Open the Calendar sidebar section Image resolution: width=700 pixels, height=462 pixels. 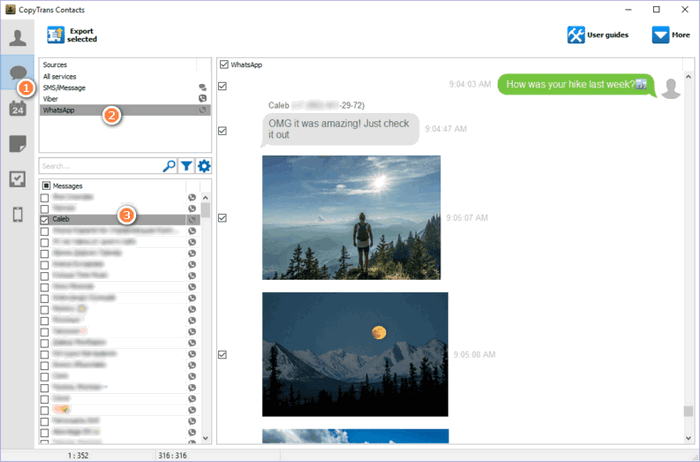click(17, 108)
